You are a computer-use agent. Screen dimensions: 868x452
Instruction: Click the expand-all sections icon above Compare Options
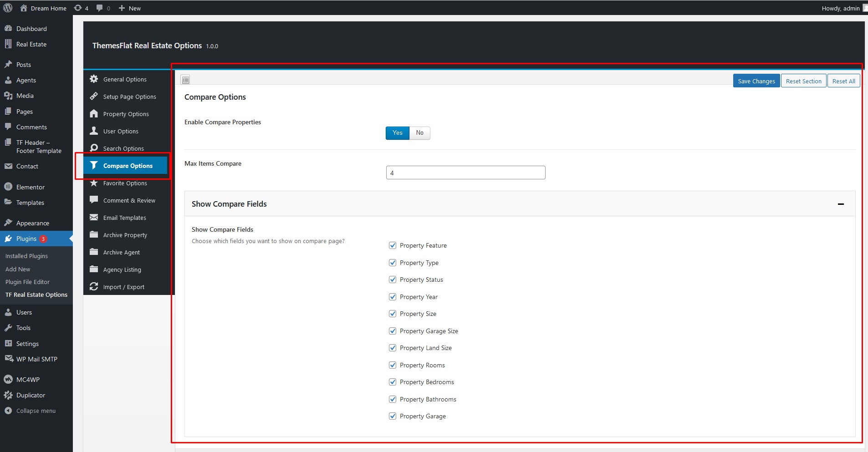(x=185, y=80)
